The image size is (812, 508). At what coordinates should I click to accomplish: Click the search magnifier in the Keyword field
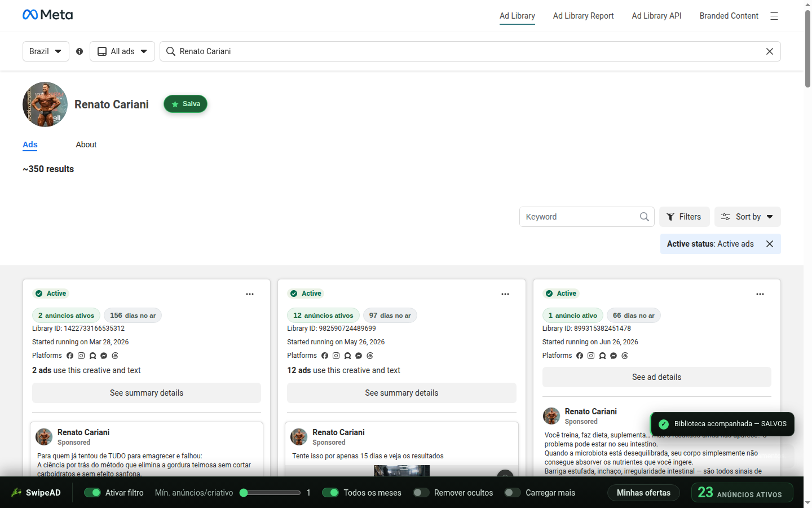click(x=645, y=217)
